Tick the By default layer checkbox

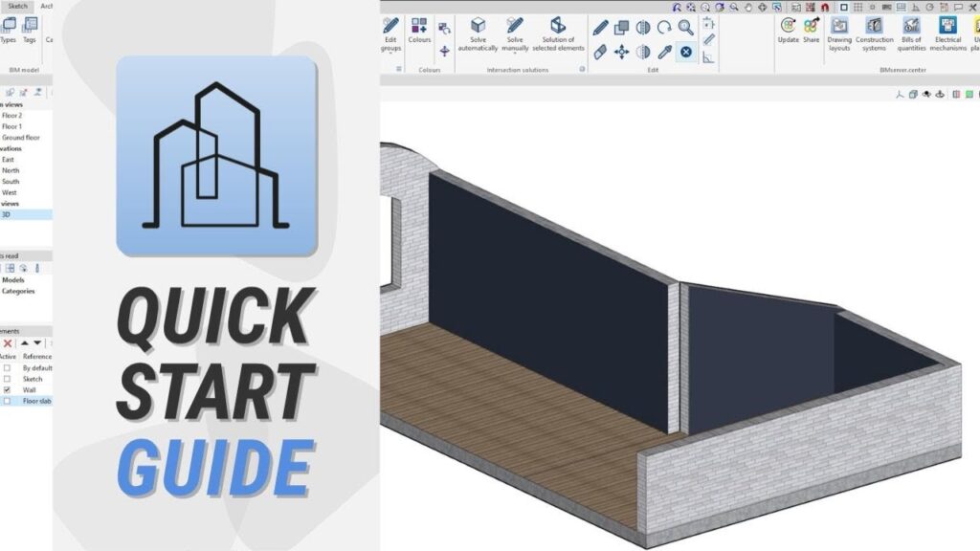(7, 367)
